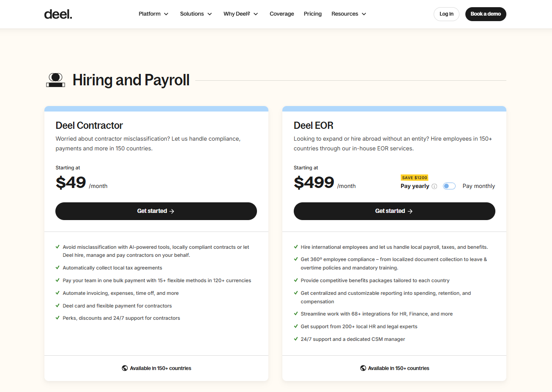Open the Why Deel? dropdown menu
Image resolution: width=552 pixels, height=392 pixels.
coord(240,14)
